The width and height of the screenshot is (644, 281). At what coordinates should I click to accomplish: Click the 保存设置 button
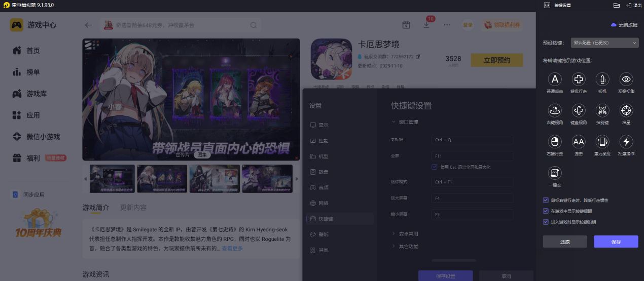click(x=446, y=276)
